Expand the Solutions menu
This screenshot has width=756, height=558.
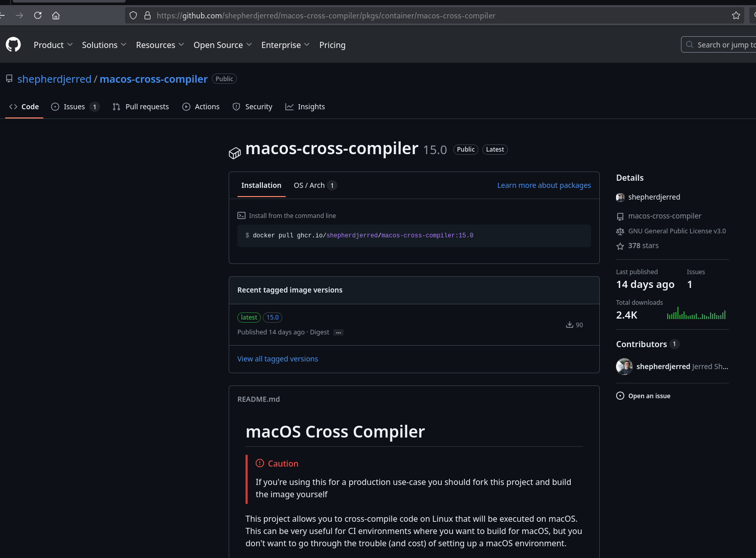[104, 45]
